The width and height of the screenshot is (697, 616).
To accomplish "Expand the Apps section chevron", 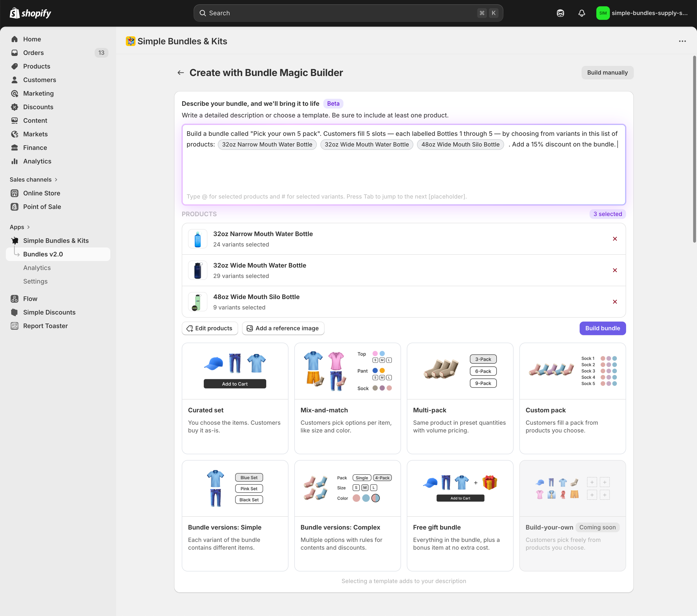I will pos(28,227).
